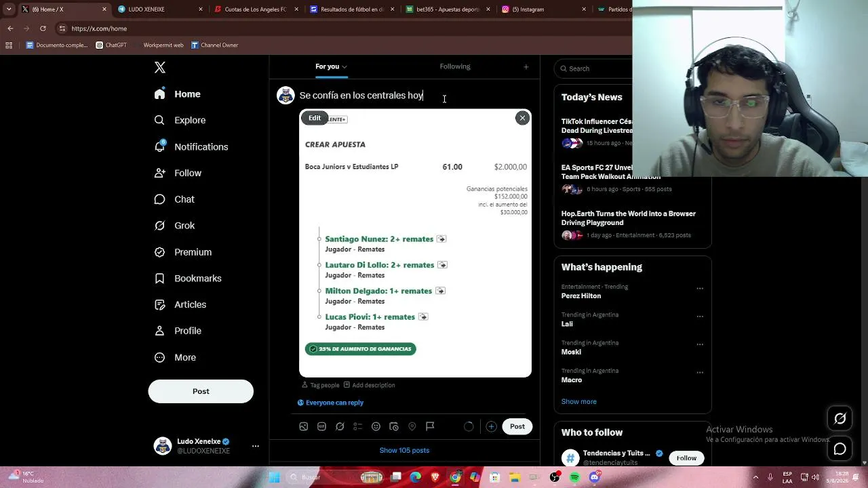Switch to the Instagram browser tab

545,9
